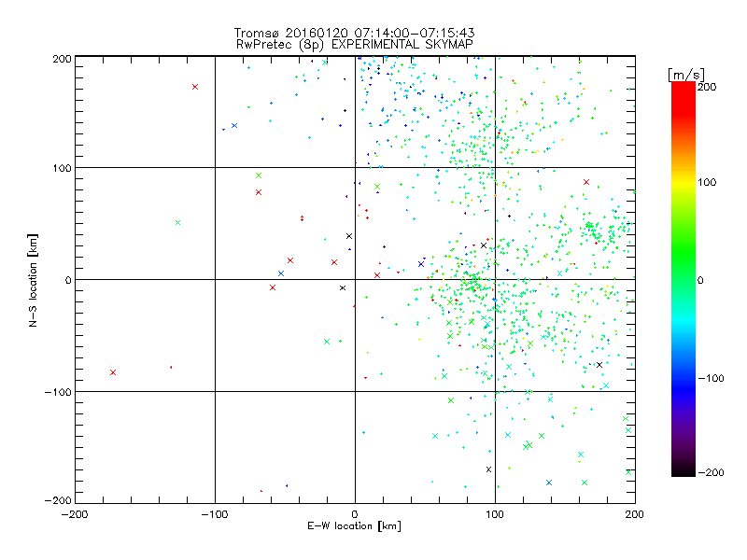Viewport: 747px width, 560px height.
Task: Select the '[m/s]' unit label above color bar
Action: point(686,76)
